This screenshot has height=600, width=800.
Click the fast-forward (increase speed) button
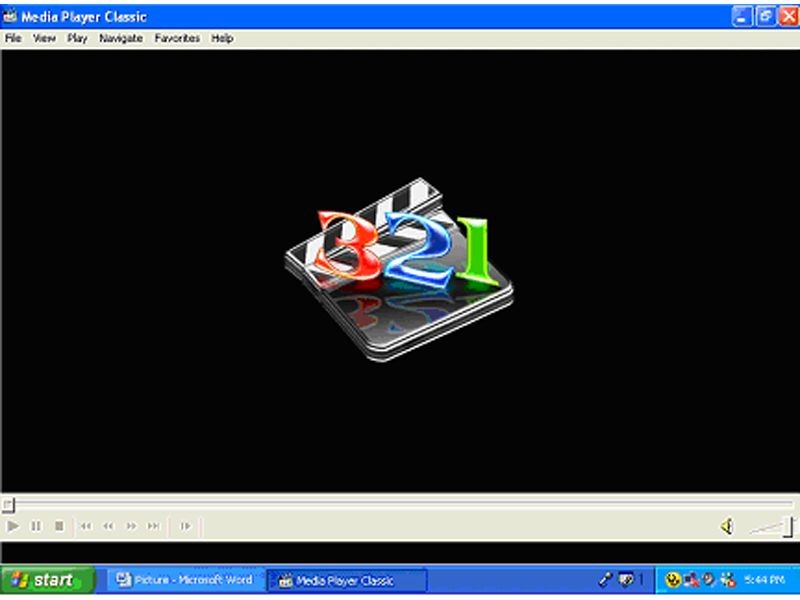pyautogui.click(x=131, y=526)
